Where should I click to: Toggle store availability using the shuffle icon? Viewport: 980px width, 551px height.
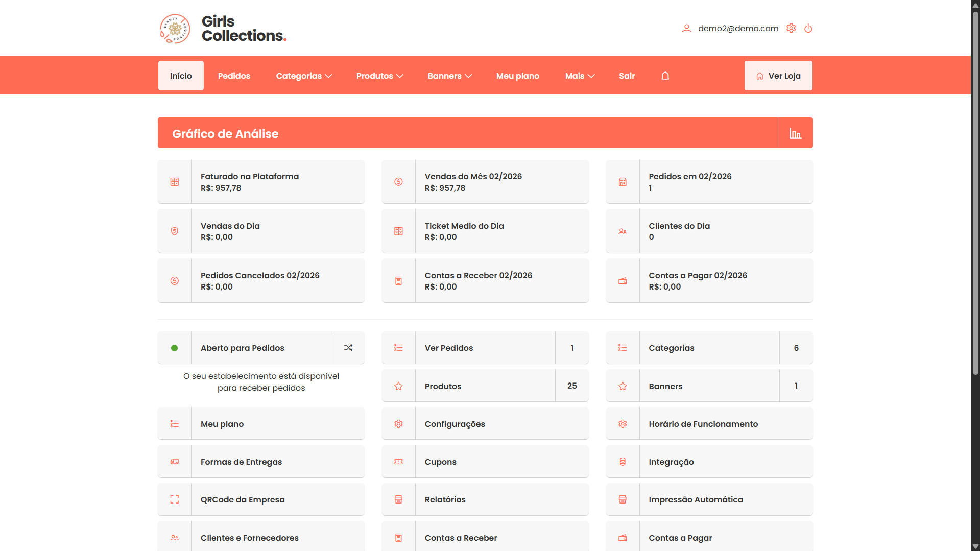click(348, 348)
